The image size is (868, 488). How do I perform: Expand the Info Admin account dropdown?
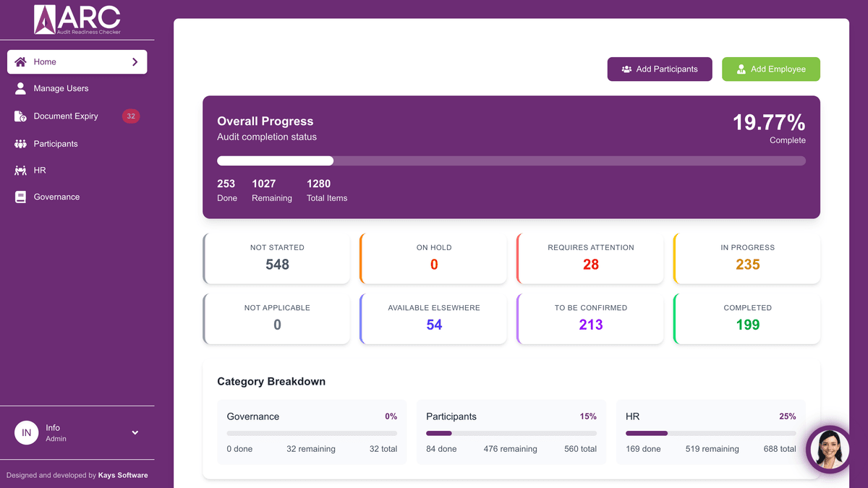[x=135, y=433]
